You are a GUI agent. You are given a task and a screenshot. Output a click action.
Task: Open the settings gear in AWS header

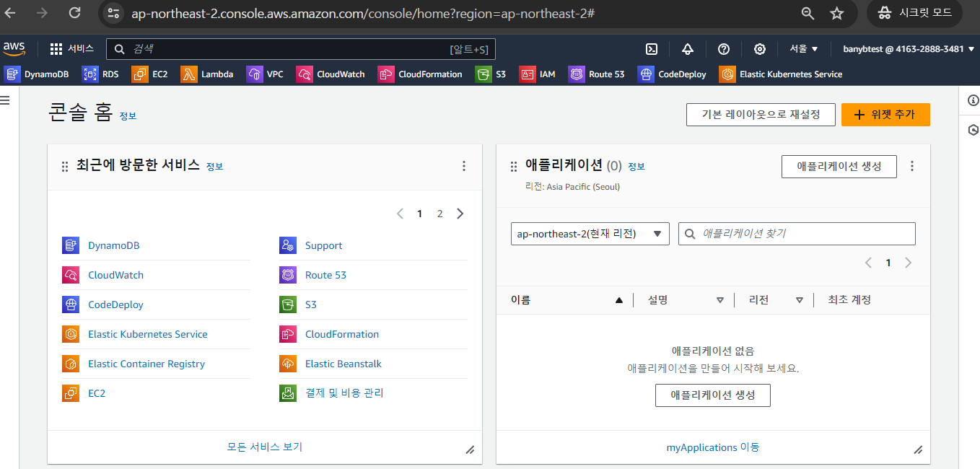click(x=760, y=49)
